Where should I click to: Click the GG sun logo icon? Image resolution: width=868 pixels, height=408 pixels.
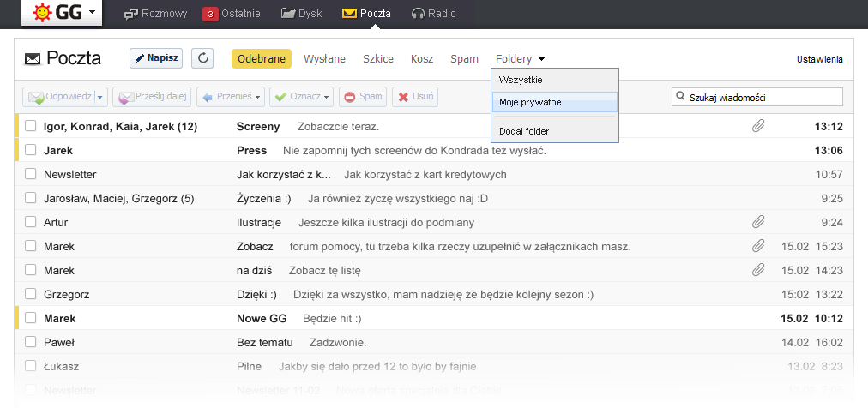[x=41, y=12]
